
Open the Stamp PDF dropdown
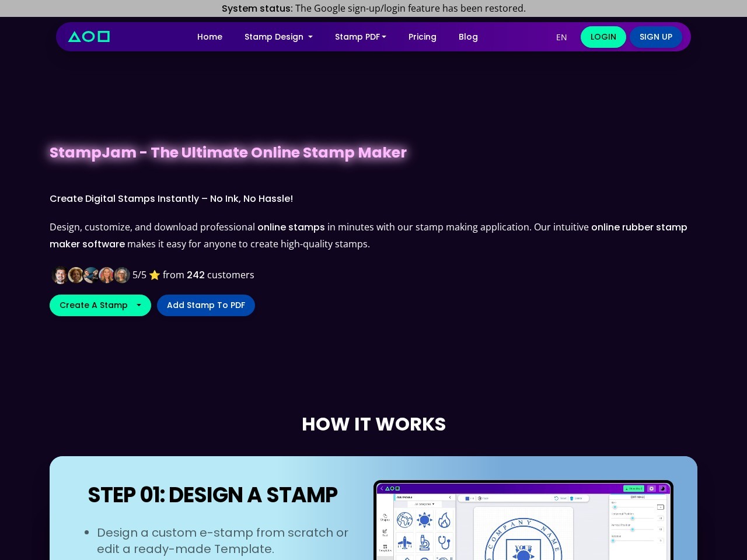(x=360, y=37)
